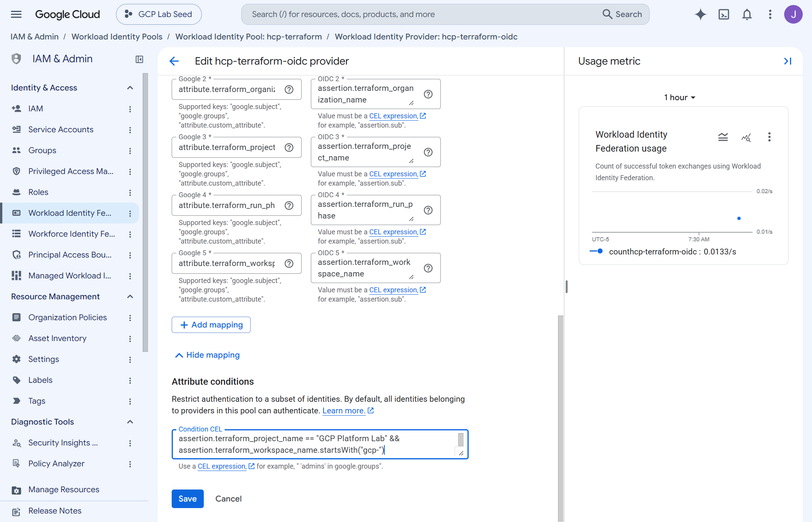Navigate to Workload Identity Pools breadcrumb
Image resolution: width=812 pixels, height=522 pixels.
(117, 37)
